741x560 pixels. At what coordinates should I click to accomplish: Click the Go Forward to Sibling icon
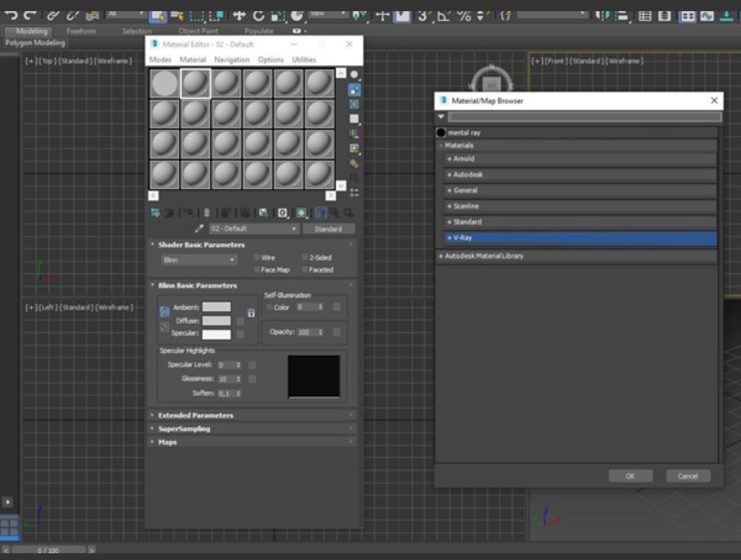(x=349, y=213)
